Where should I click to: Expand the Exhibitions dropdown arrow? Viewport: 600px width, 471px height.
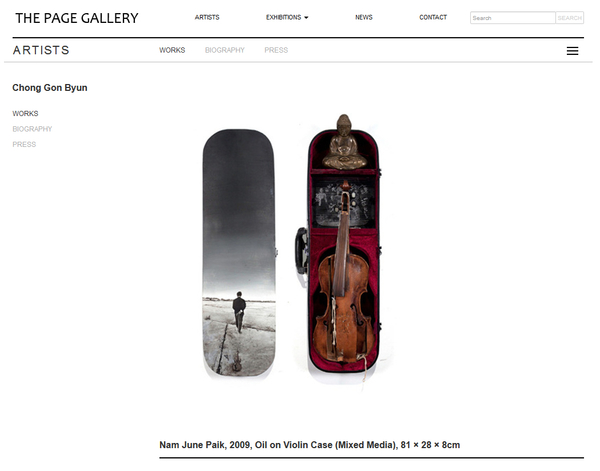coord(306,18)
